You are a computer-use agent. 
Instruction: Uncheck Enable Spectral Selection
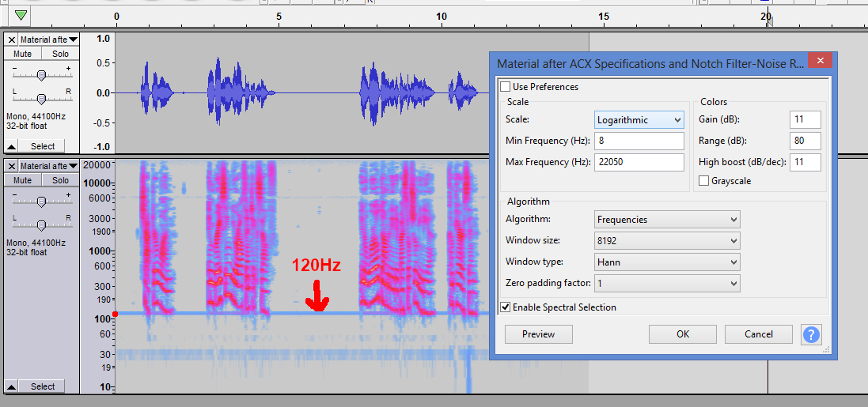click(x=506, y=307)
